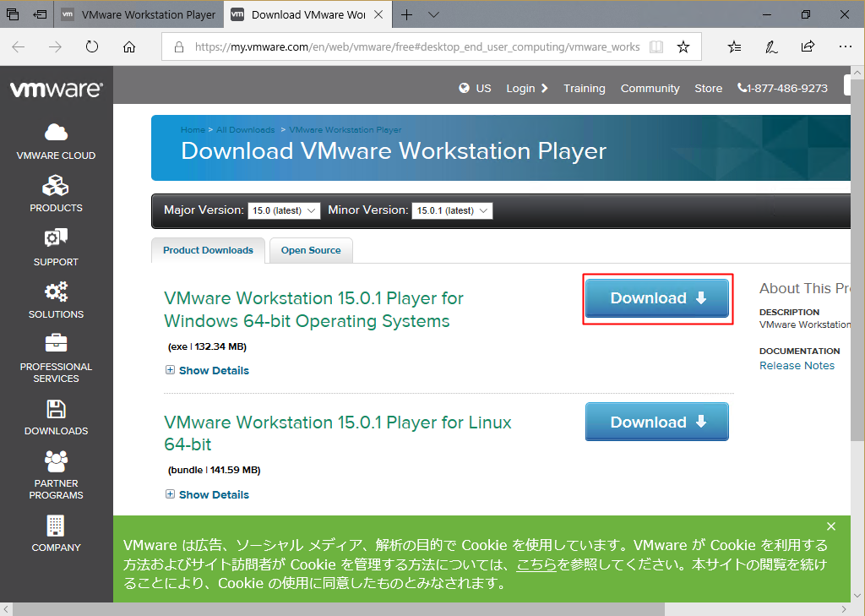Screen dimensions: 865x616
Task: Click the browser forward arrow
Action: click(55, 47)
